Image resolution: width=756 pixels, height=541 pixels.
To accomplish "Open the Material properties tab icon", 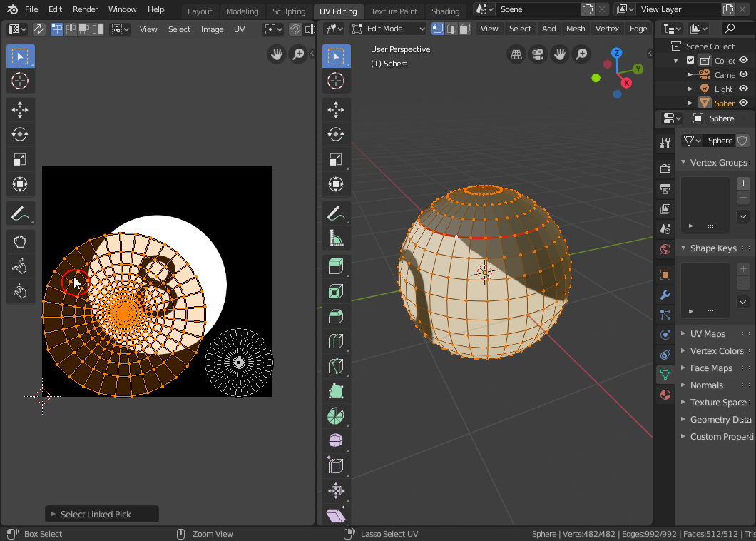I will coord(665,394).
